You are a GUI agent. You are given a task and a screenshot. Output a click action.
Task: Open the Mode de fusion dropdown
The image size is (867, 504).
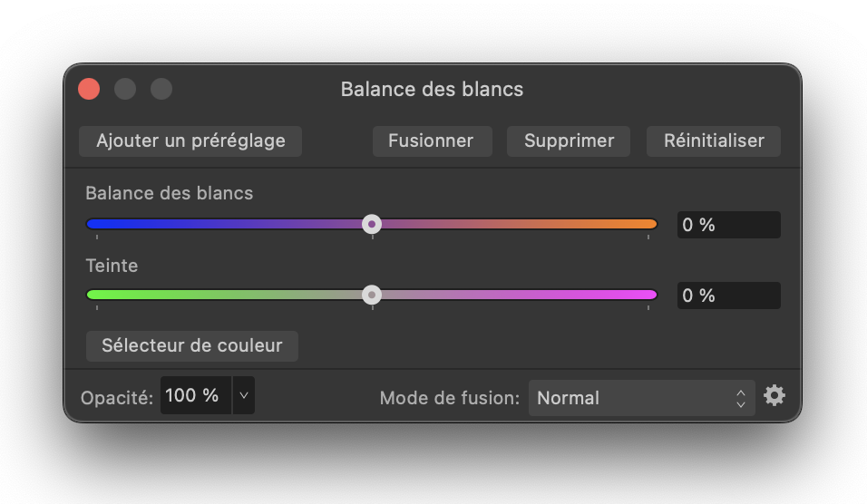point(640,398)
